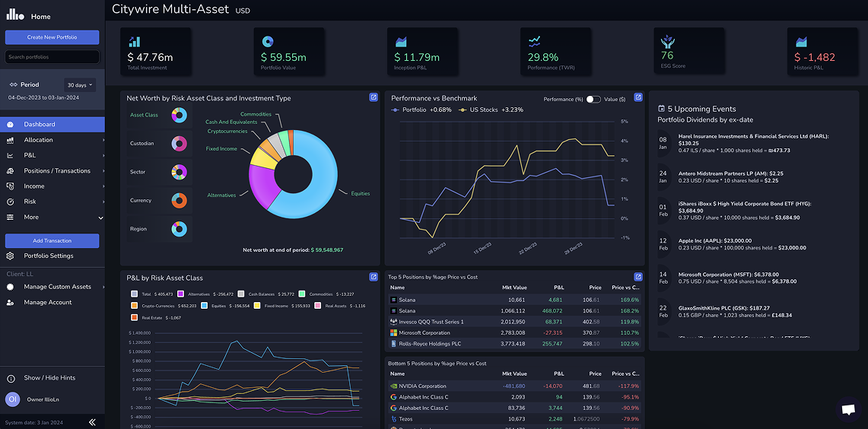
Task: Click the Portfolio Value donut icon
Action: (x=267, y=42)
